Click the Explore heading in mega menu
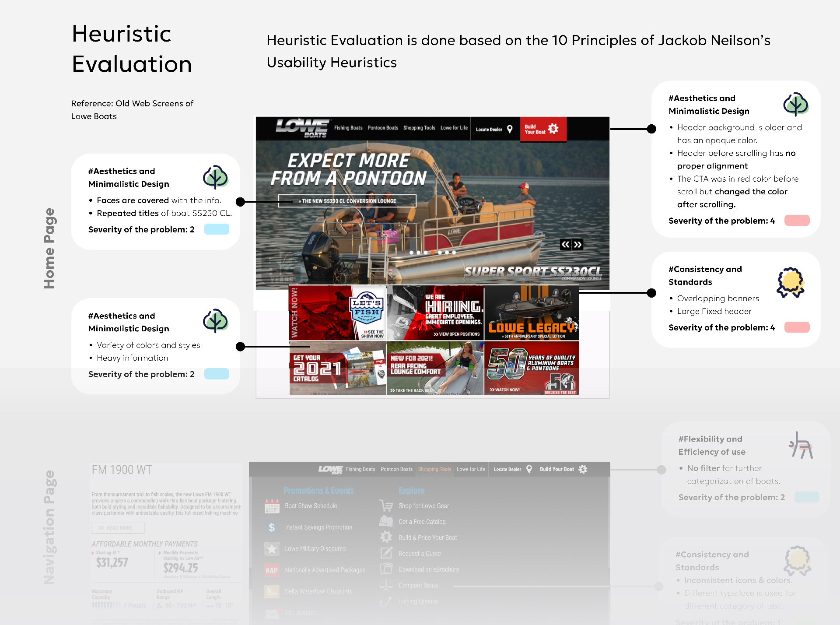The image size is (840, 625). click(x=412, y=491)
